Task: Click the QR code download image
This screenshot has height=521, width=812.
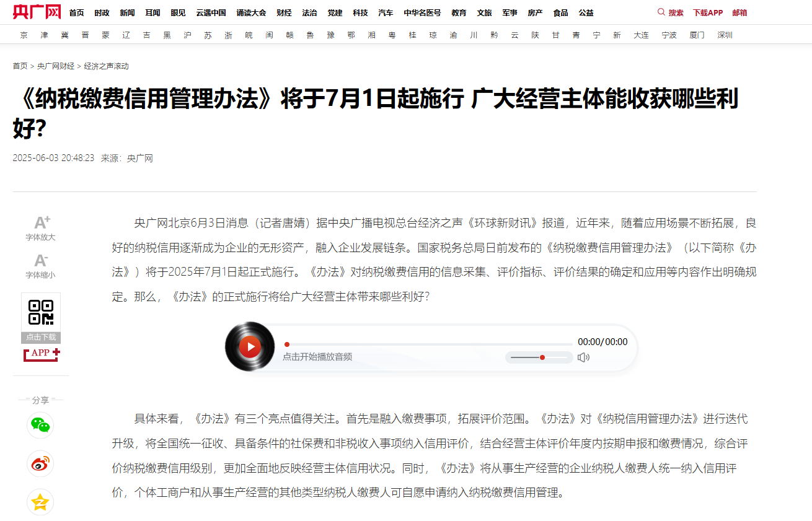Action: 41,313
